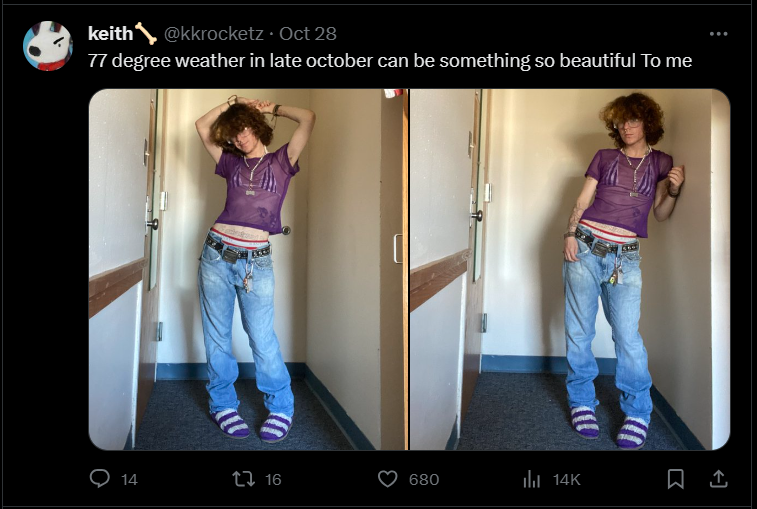Open the view analytics bar chart icon
757x509 pixels.
pyautogui.click(x=532, y=479)
